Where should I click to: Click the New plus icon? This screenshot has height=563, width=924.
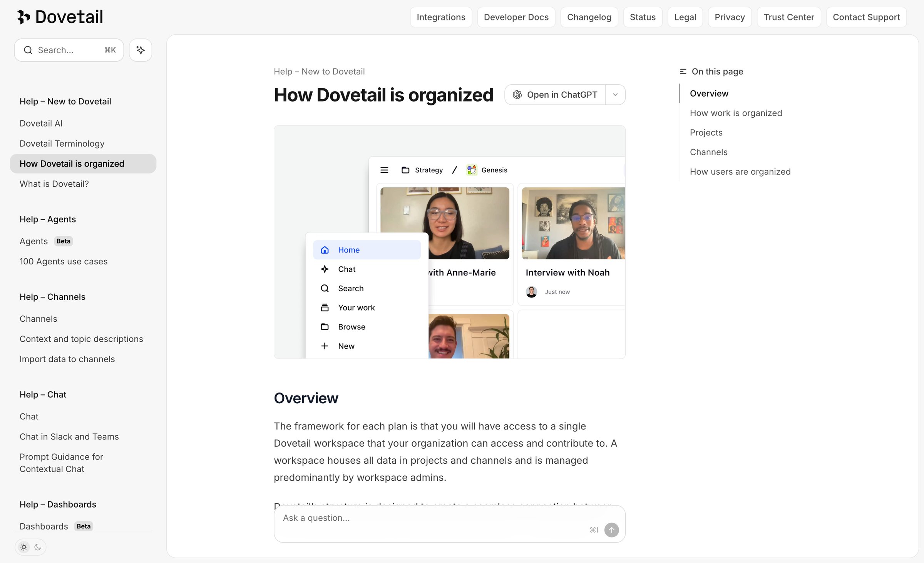[325, 346]
